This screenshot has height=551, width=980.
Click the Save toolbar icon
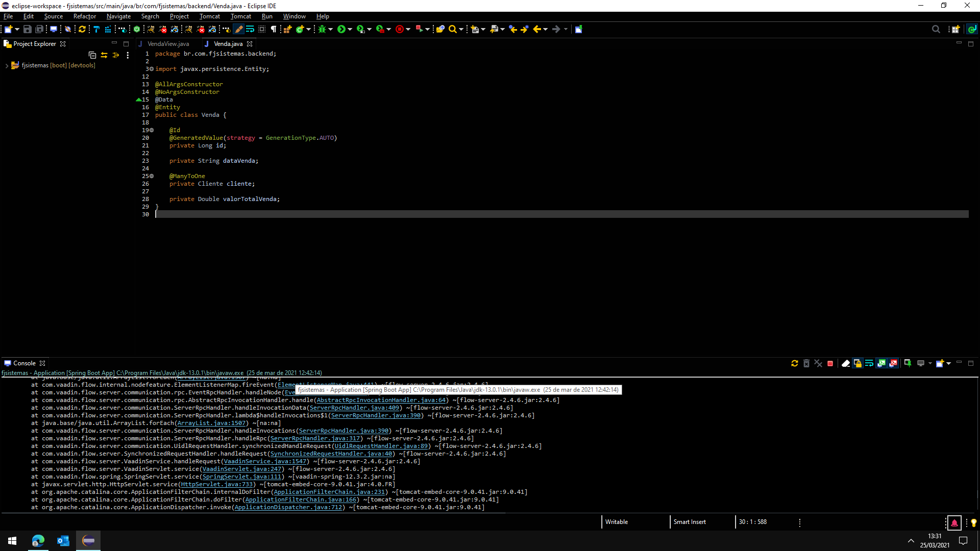tap(28, 29)
